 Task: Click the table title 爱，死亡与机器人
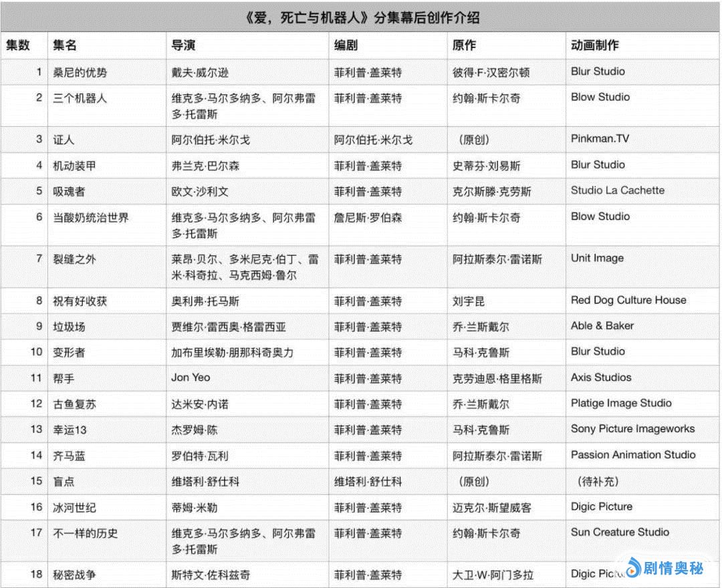tap(362, 17)
